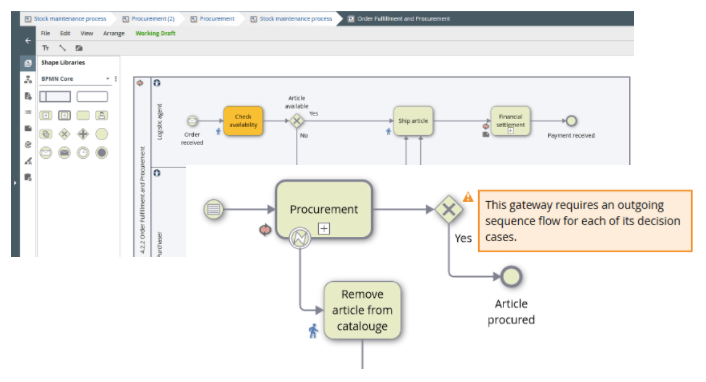706x382 pixels.
Task: Choose the end event shape in the library
Action: coord(102,153)
